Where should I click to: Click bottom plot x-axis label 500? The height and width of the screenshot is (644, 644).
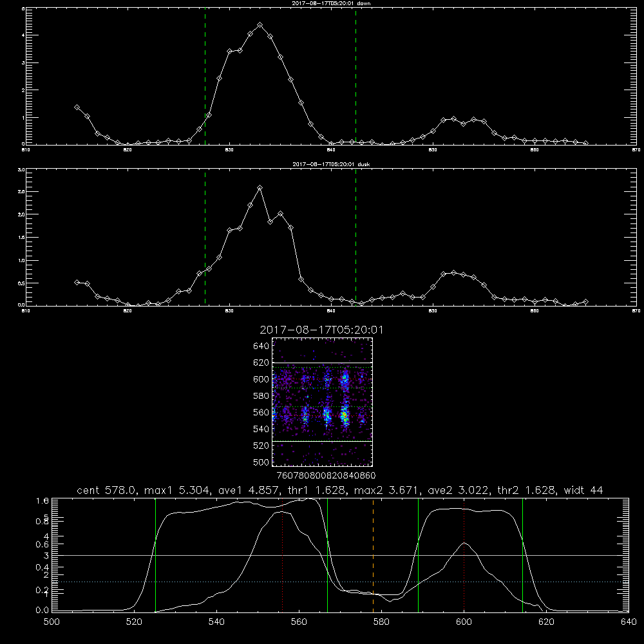tap(52, 622)
